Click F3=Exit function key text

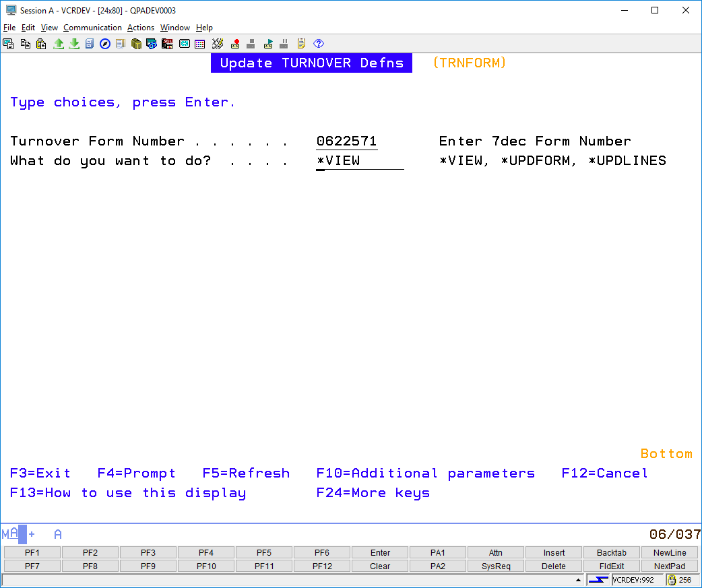[40, 473]
